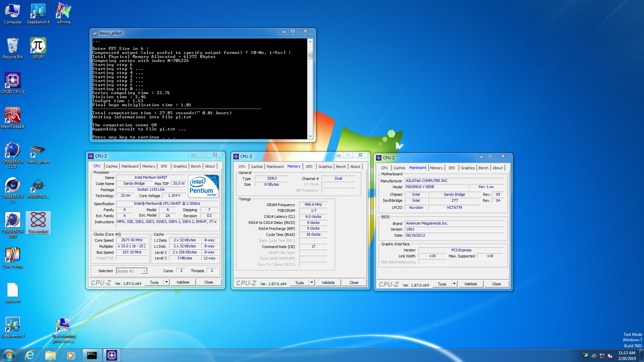The image size is (644, 362).
Task: Launch Core Temp desktop icon
Action: [x=13, y=258]
